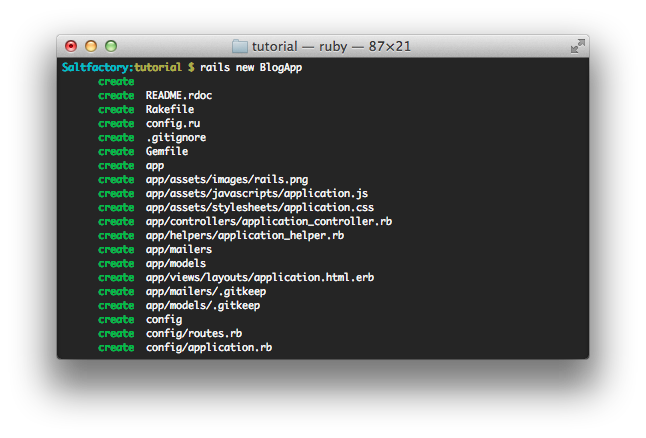Click the green zoom window button
The height and width of the screenshot is (438, 646).
point(111,46)
